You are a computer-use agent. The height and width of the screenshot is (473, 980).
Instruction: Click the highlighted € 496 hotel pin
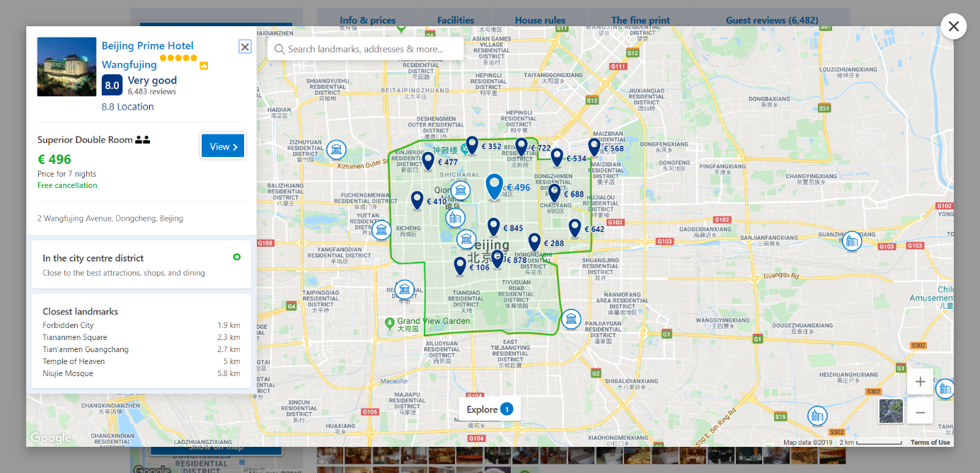pos(495,187)
